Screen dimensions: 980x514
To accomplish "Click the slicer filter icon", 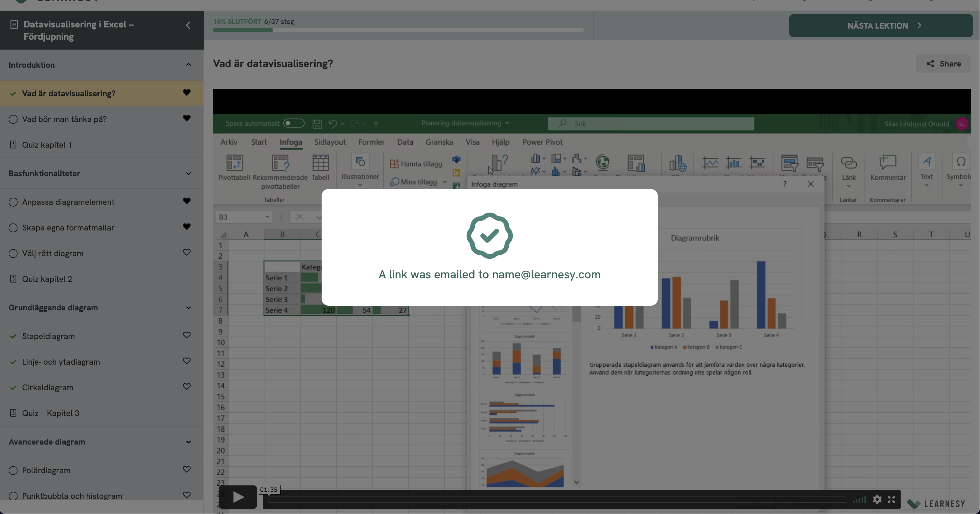I will pos(789,163).
